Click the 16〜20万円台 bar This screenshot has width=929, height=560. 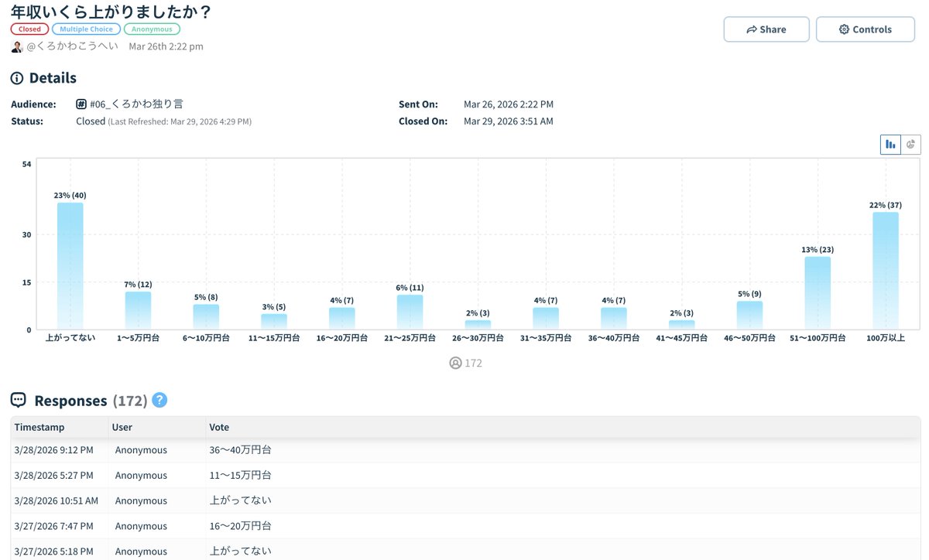pyautogui.click(x=341, y=318)
